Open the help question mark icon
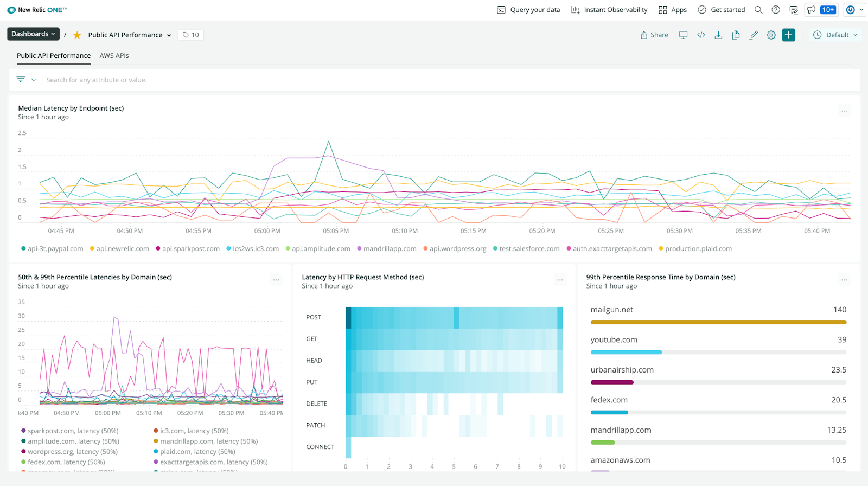868x487 pixels. point(776,10)
